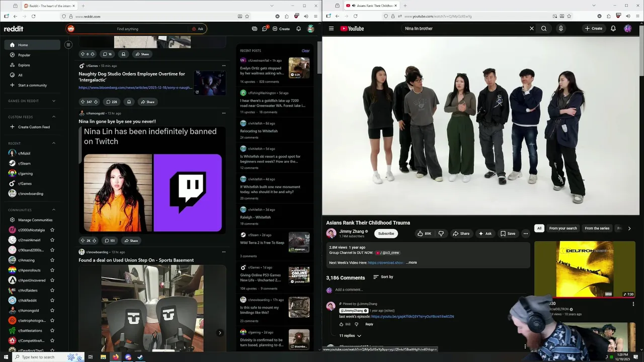Show next YouTube filter chips arrow
The image size is (644, 362).
[x=629, y=228]
